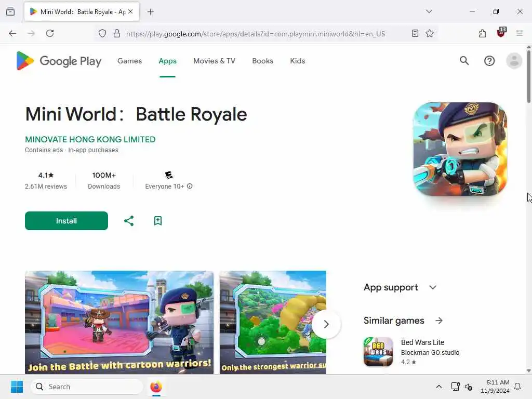Click the 4.1 star rating value

pos(46,176)
